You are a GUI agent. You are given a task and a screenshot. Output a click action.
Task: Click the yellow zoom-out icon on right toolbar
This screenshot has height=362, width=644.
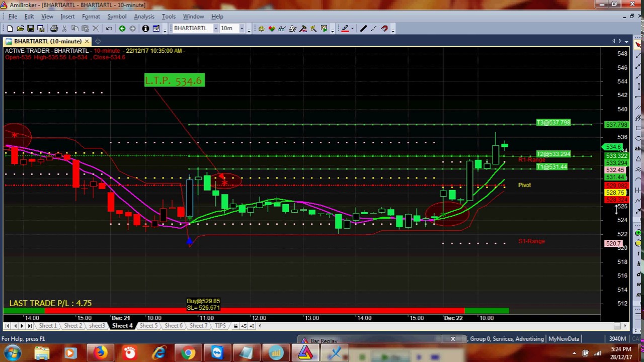point(638,243)
